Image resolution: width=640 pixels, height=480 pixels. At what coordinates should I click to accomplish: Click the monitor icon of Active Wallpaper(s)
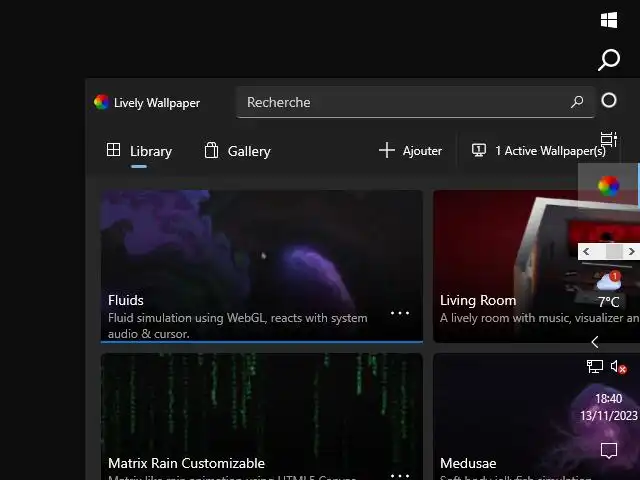coord(478,150)
